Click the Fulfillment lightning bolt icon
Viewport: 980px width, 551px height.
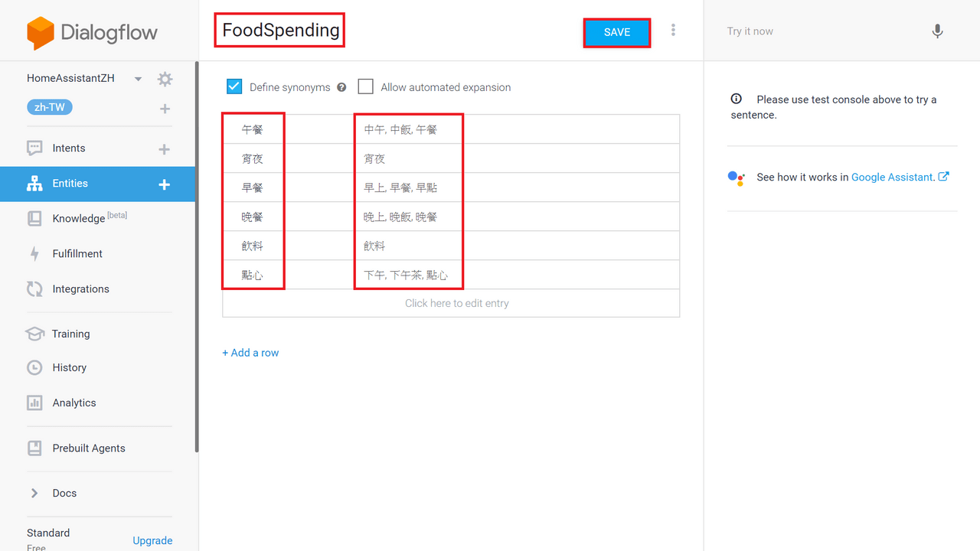(x=34, y=254)
